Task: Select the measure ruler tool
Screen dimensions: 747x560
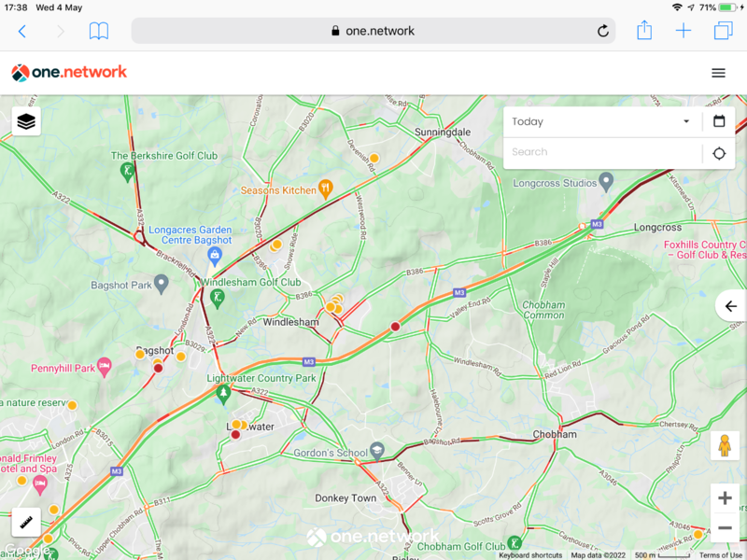Action: (x=26, y=523)
